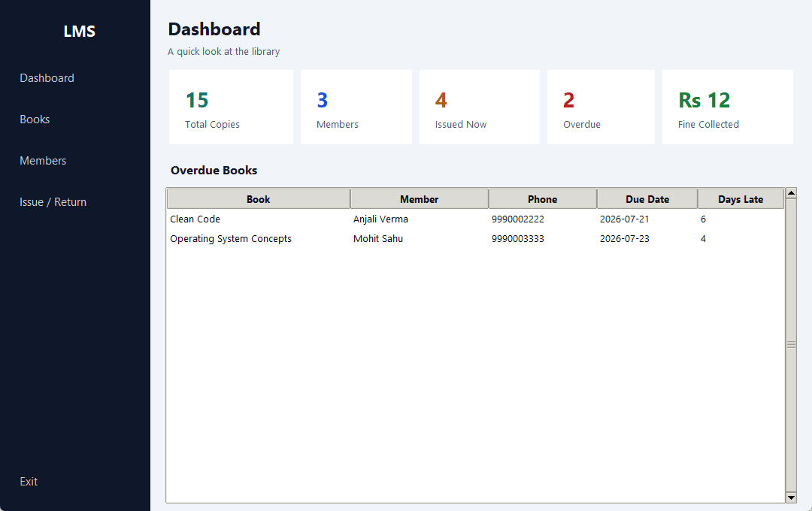812x511 pixels.
Task: Click the scrollbar up arrow
Action: coord(791,193)
